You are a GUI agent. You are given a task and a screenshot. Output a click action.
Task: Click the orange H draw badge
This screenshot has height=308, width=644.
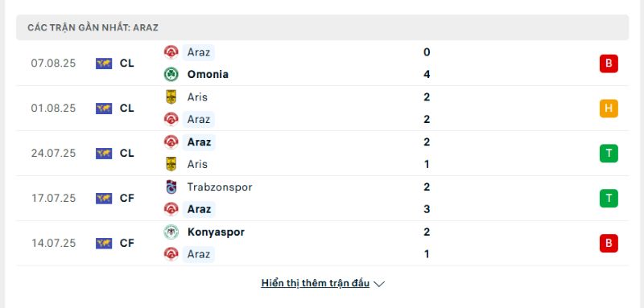pyautogui.click(x=609, y=109)
